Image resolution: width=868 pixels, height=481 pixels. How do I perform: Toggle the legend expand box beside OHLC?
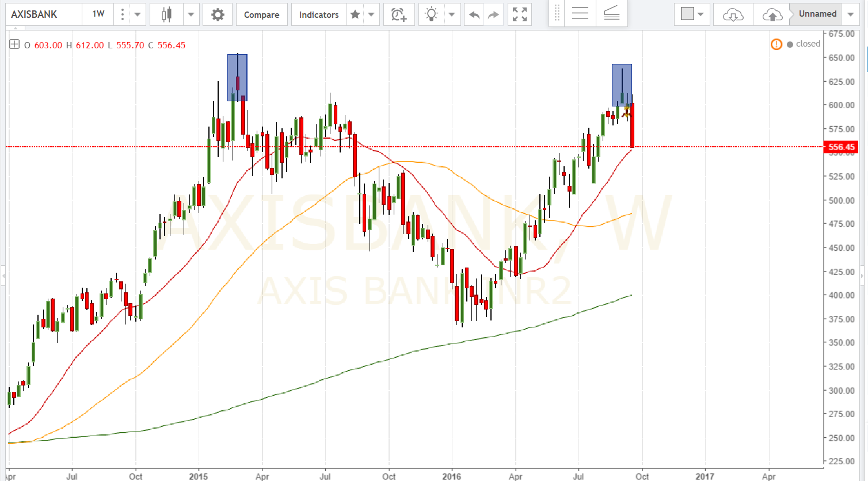[14, 44]
